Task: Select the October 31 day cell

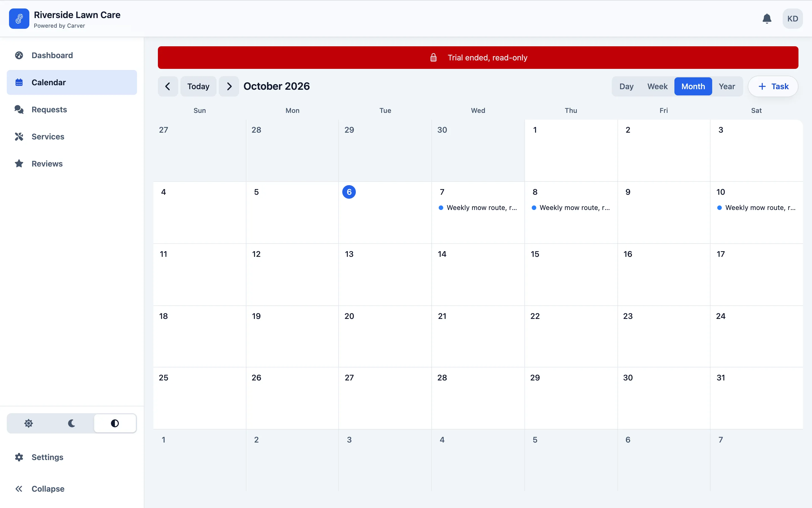Action: click(x=756, y=398)
